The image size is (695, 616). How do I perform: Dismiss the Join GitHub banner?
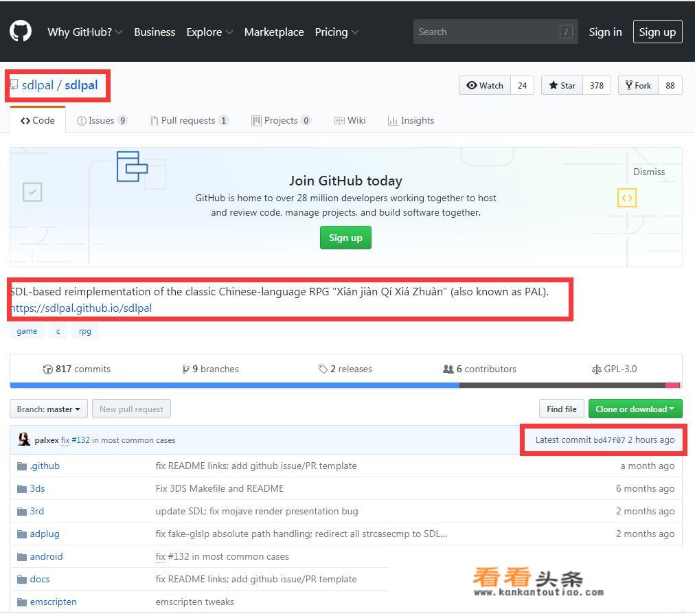tap(649, 172)
